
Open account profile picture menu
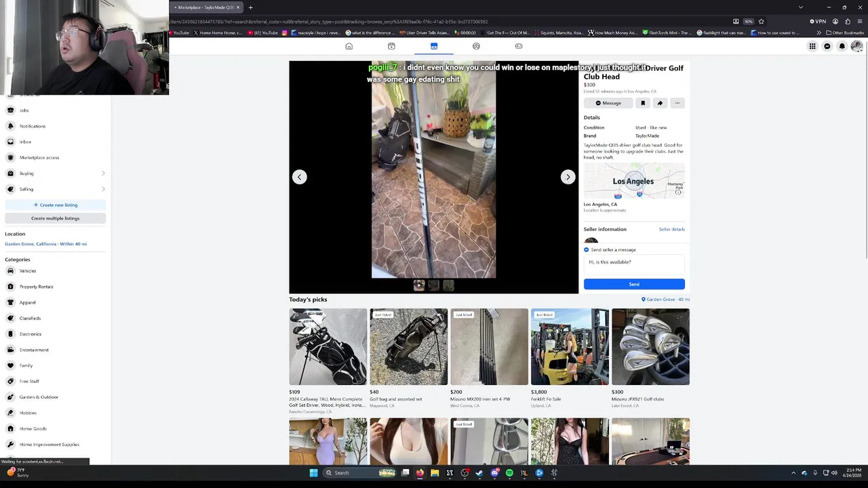click(856, 46)
